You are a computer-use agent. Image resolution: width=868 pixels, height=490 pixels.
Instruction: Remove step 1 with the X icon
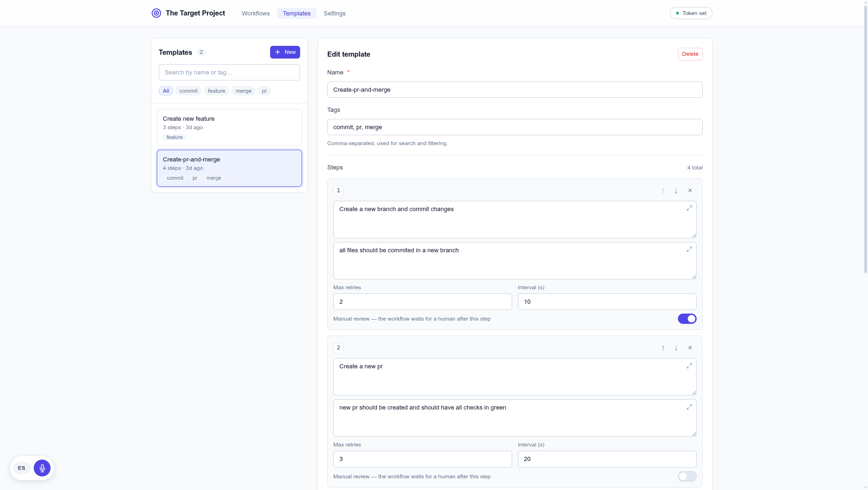pos(690,190)
